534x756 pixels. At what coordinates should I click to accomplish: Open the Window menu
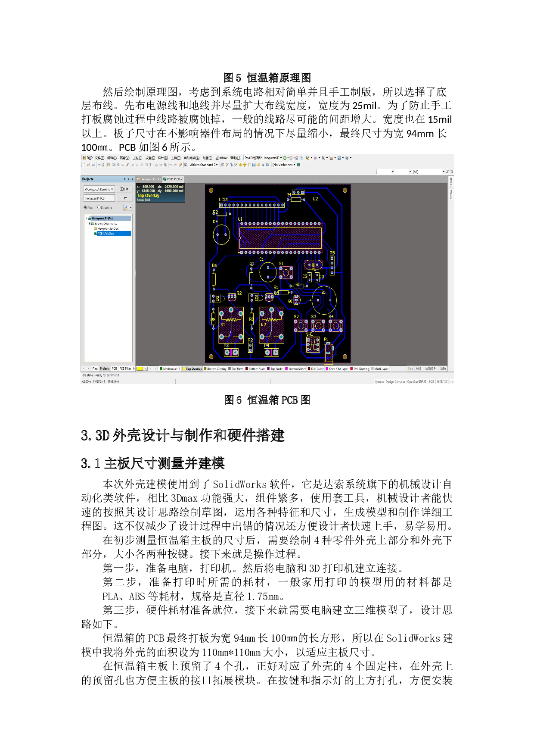point(221,158)
